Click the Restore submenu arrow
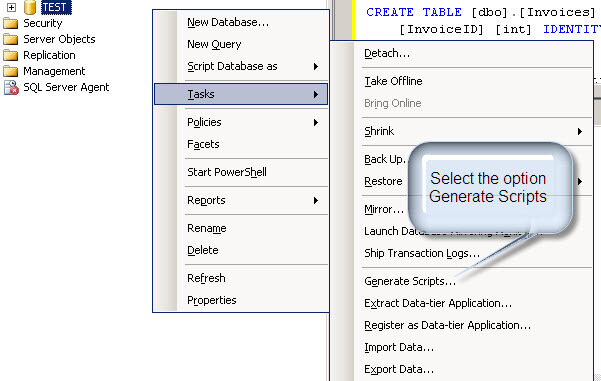Image resolution: width=601 pixels, height=381 pixels. point(580,181)
